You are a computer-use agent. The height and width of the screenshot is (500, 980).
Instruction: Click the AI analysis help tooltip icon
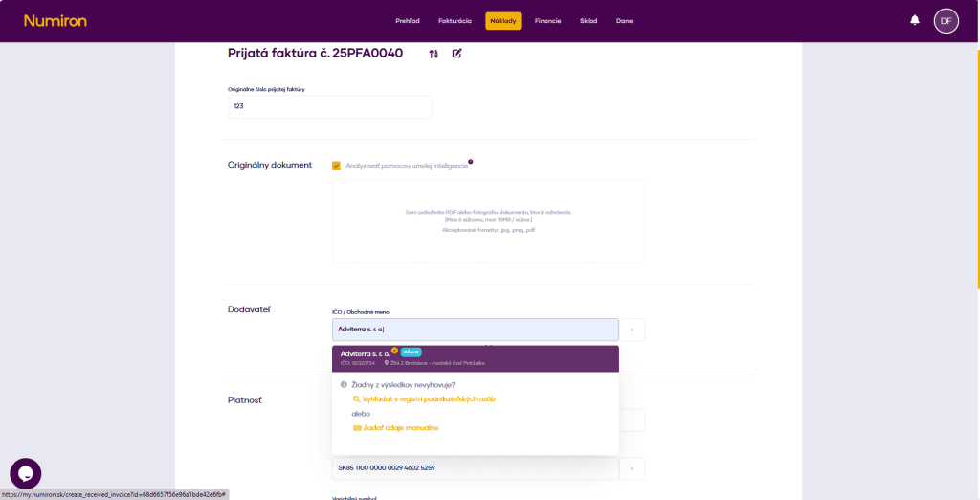470,162
